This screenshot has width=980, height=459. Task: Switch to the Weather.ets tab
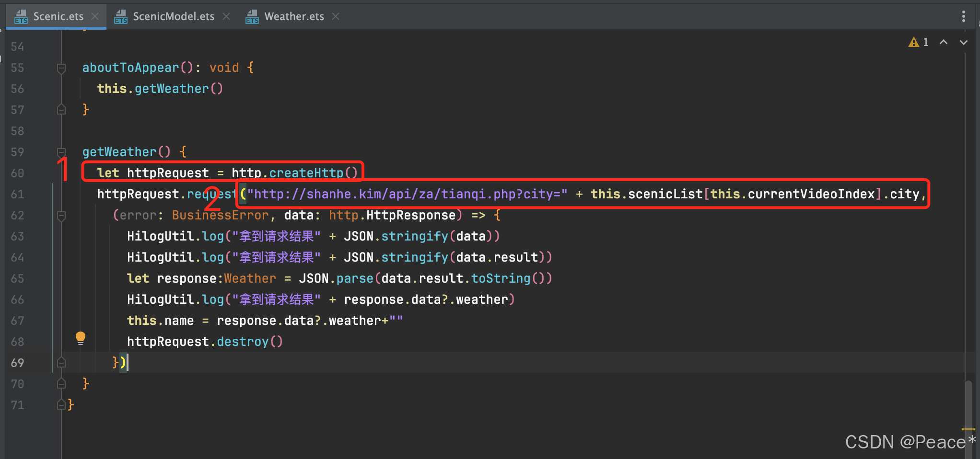294,16
